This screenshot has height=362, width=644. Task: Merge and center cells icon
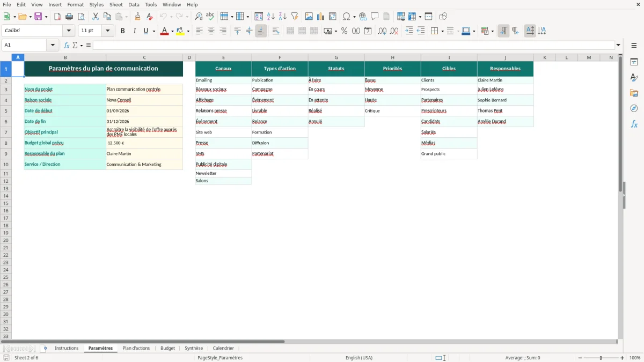click(x=290, y=31)
